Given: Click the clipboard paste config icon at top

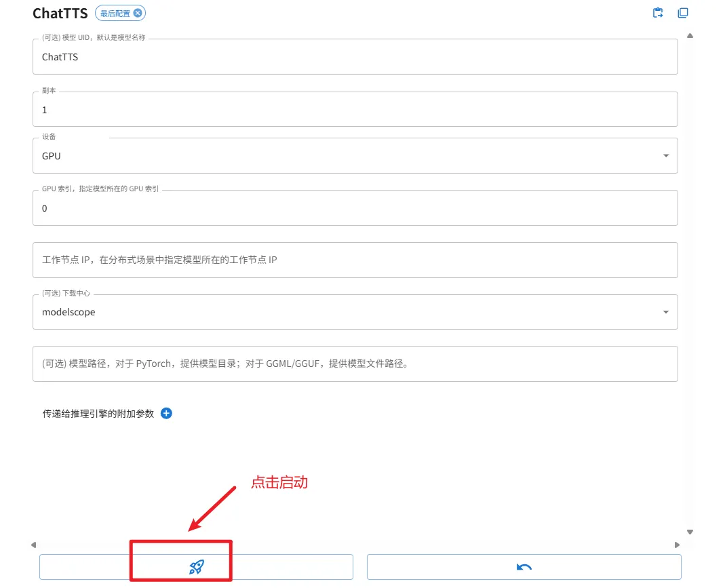Looking at the screenshot, I should [x=657, y=13].
